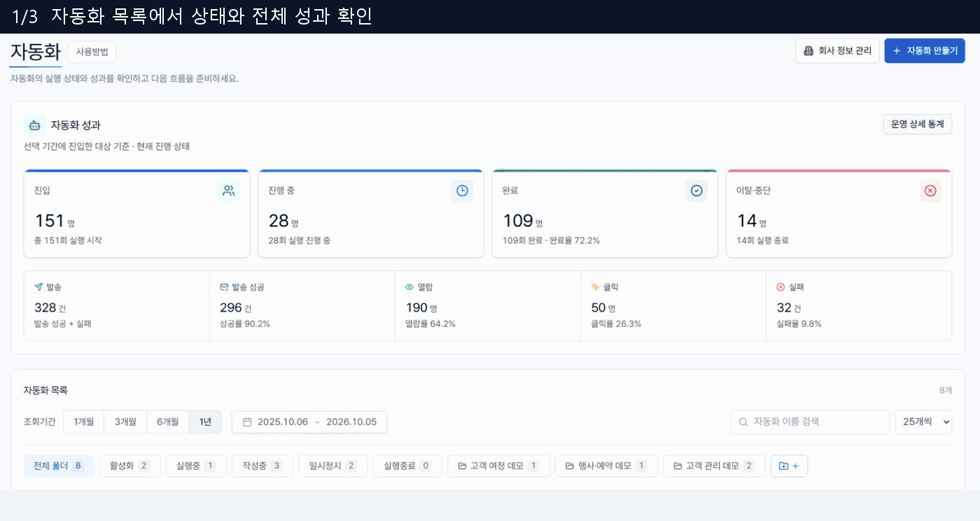The height and width of the screenshot is (521, 980).
Task: Click the 완료율 72.2% text
Action: tap(574, 240)
